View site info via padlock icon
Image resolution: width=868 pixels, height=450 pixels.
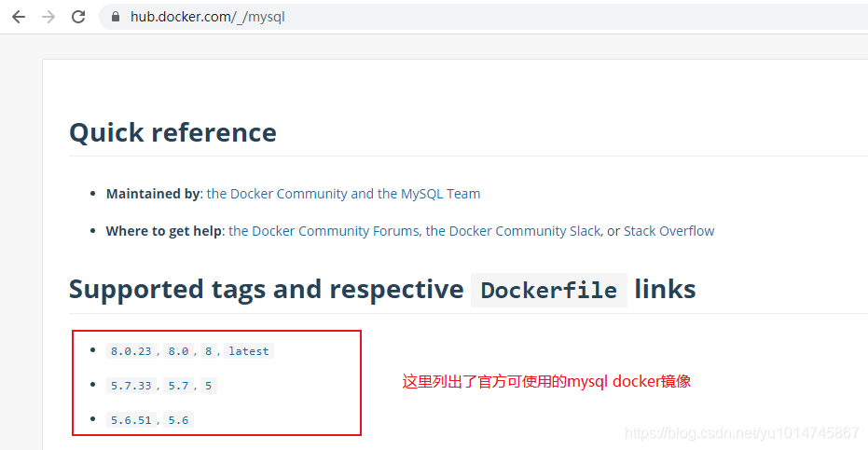pyautogui.click(x=116, y=17)
